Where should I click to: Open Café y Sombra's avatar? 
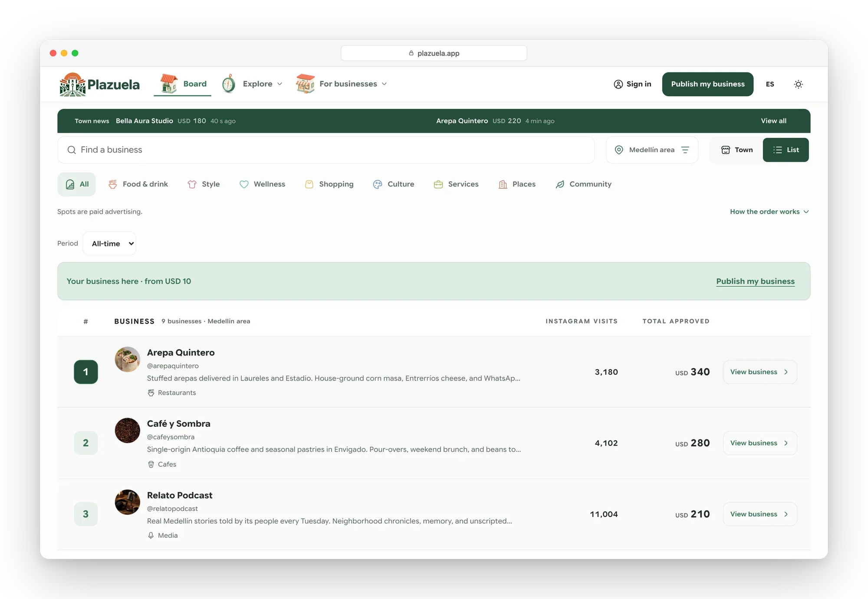pos(127,430)
